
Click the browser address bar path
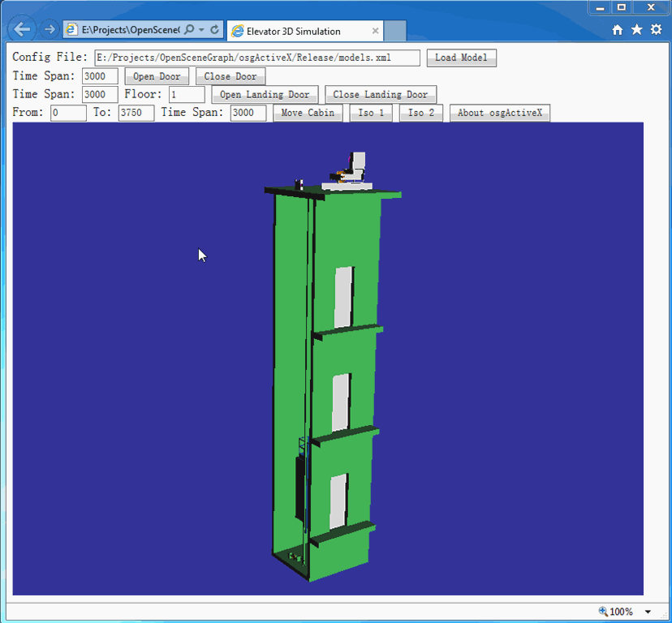tap(131, 29)
